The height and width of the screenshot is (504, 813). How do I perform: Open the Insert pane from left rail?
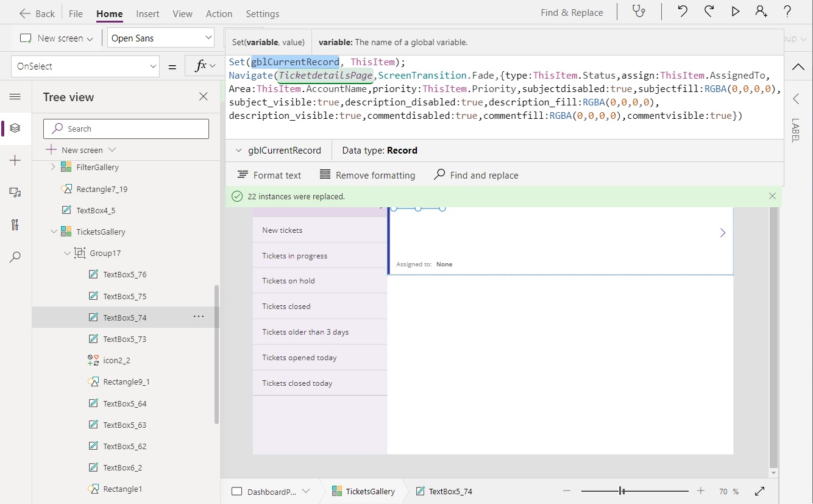coord(15,160)
